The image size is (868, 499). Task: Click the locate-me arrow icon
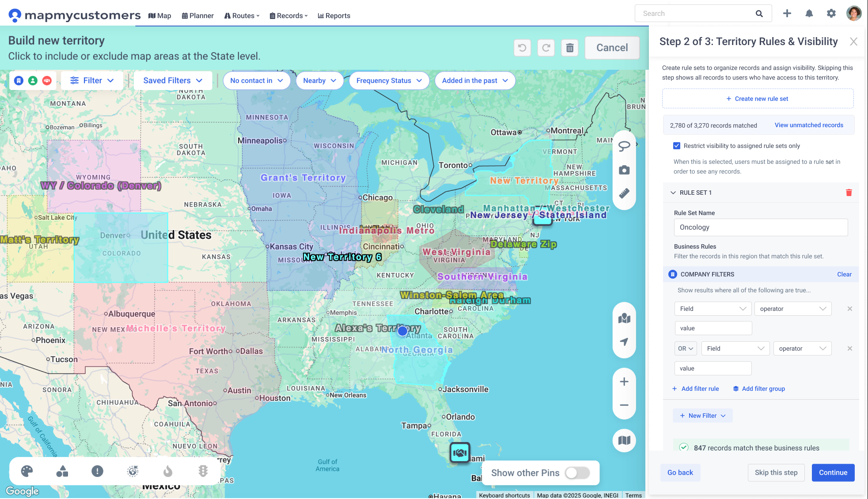coord(624,342)
